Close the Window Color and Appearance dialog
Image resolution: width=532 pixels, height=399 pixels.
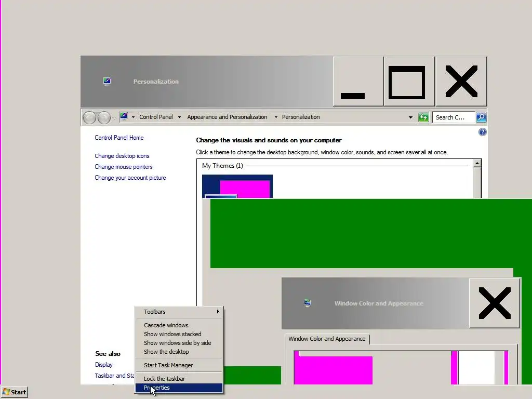[495, 303]
